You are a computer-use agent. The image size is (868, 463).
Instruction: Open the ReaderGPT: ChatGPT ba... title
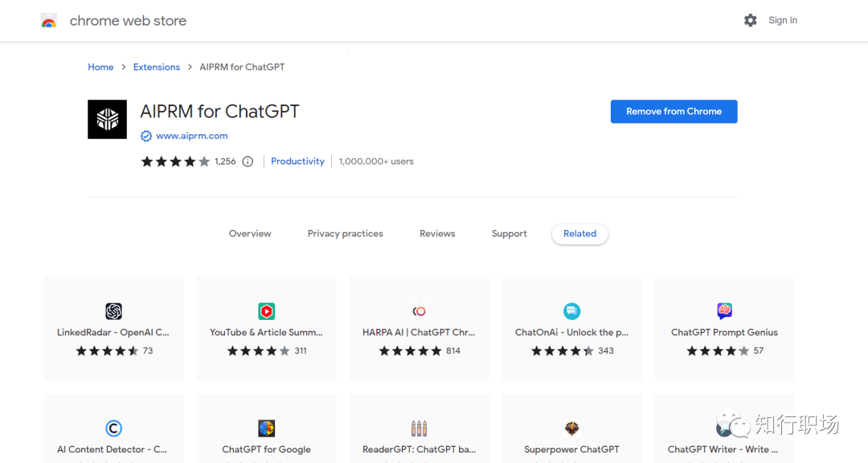click(x=419, y=449)
